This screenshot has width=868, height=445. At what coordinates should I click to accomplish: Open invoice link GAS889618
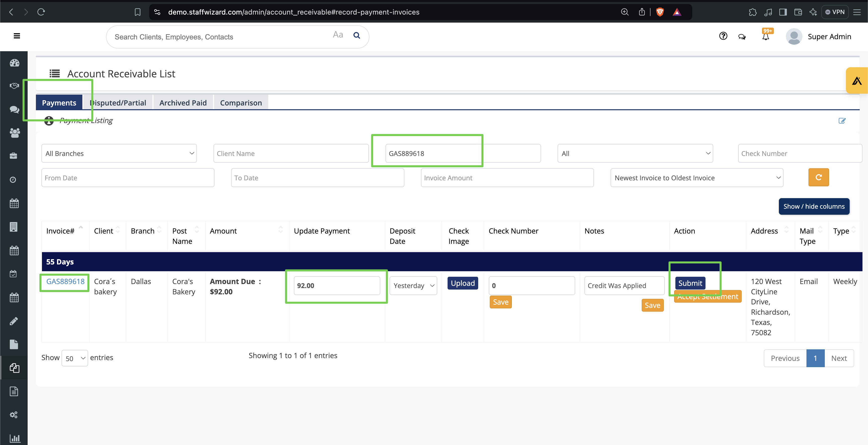(x=65, y=281)
